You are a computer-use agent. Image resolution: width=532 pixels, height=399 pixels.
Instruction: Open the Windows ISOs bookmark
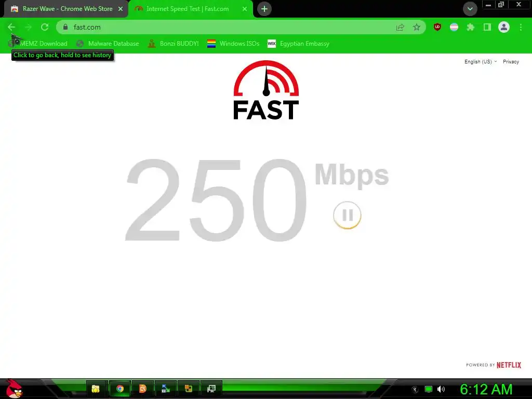point(233,44)
